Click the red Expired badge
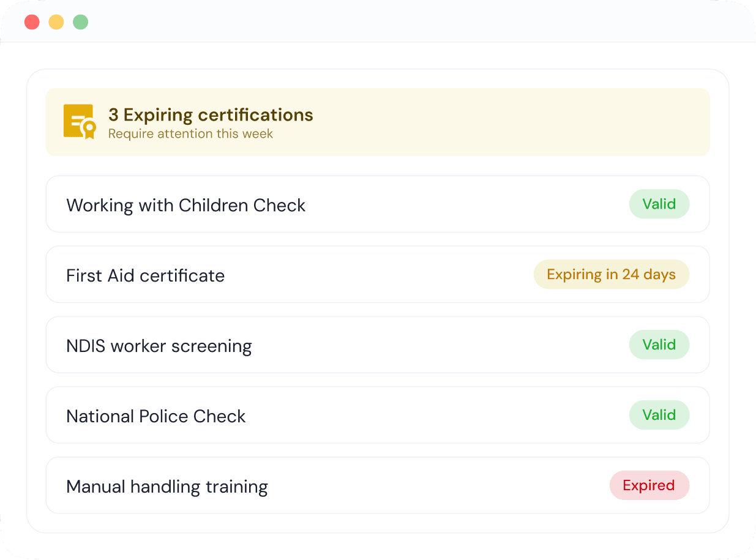The width and height of the screenshot is (756, 560). tap(649, 485)
